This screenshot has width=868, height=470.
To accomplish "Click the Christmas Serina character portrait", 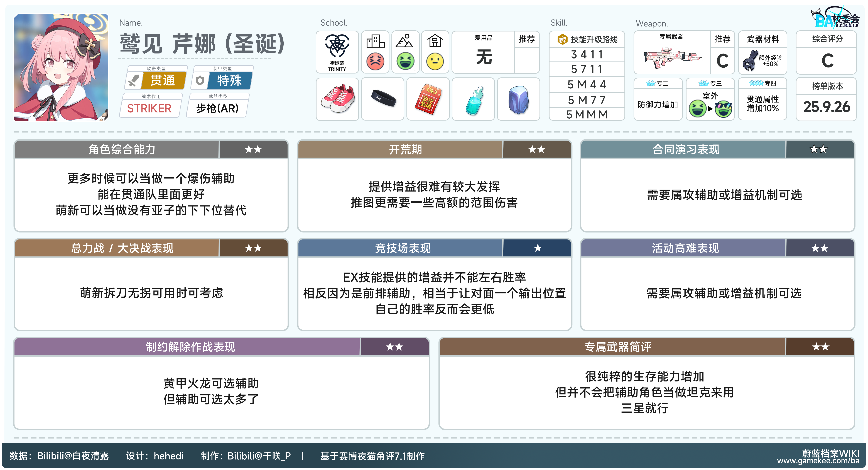I will pyautogui.click(x=61, y=67).
